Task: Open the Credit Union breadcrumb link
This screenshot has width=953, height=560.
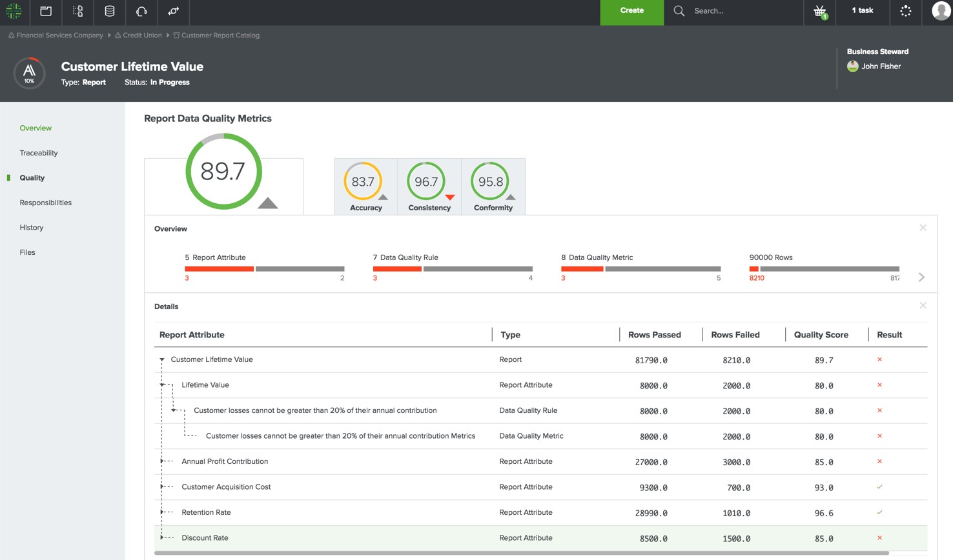Action: (x=142, y=35)
